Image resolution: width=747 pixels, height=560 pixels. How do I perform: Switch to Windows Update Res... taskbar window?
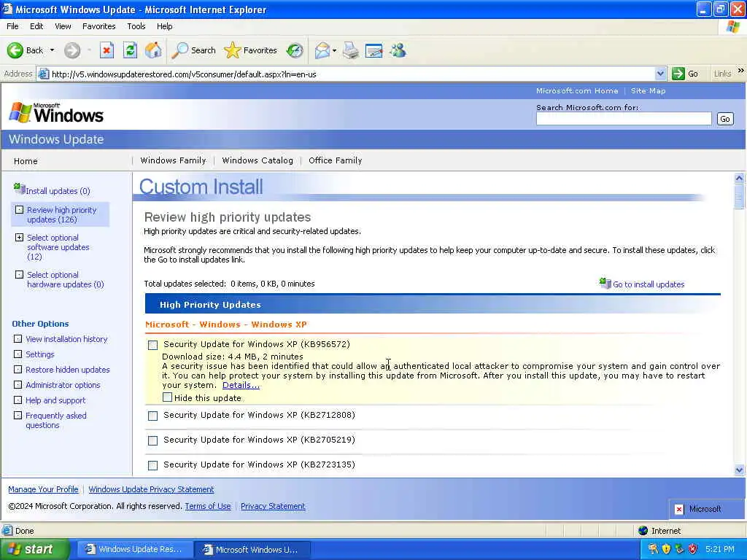[x=135, y=549]
